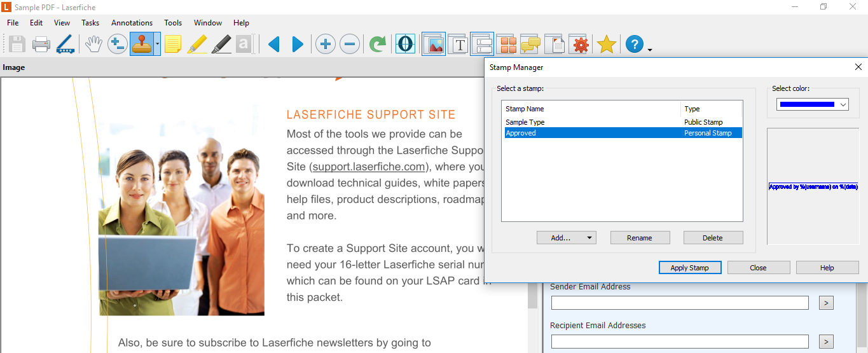Open the Window menu
This screenshot has height=353, width=868.
pyautogui.click(x=208, y=23)
